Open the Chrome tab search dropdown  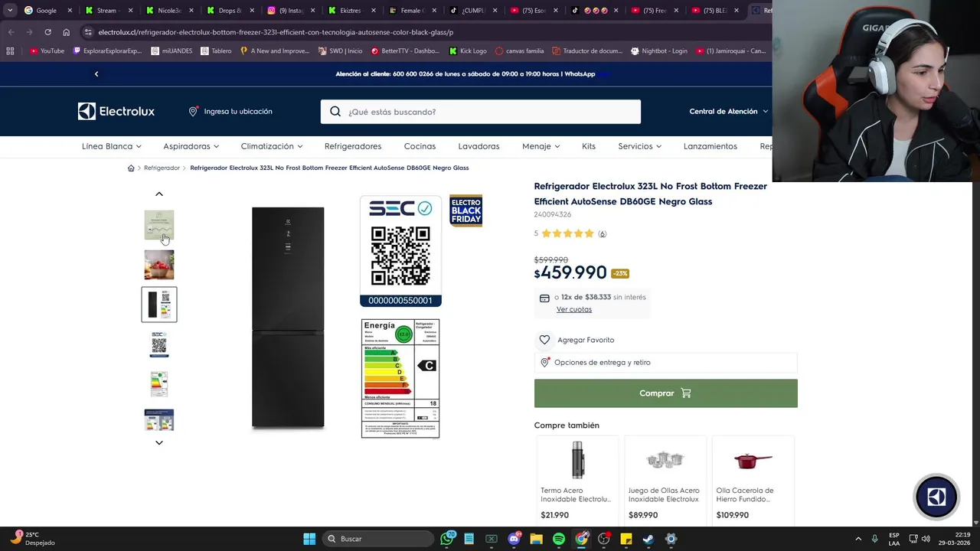click(x=10, y=11)
